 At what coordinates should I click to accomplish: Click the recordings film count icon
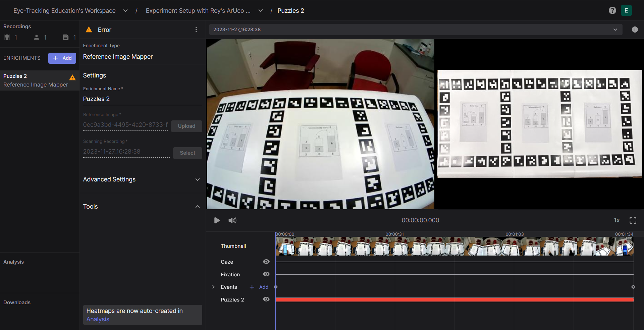coord(7,37)
